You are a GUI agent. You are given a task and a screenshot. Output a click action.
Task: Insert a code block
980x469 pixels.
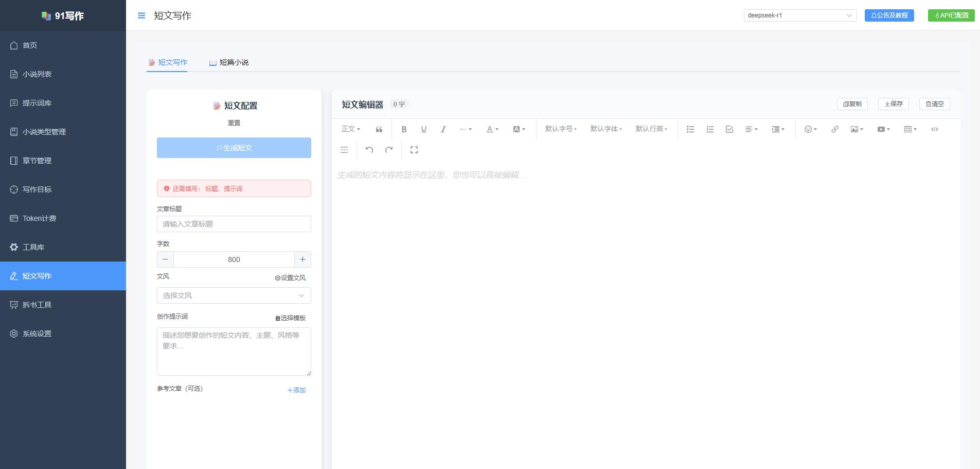(x=935, y=129)
